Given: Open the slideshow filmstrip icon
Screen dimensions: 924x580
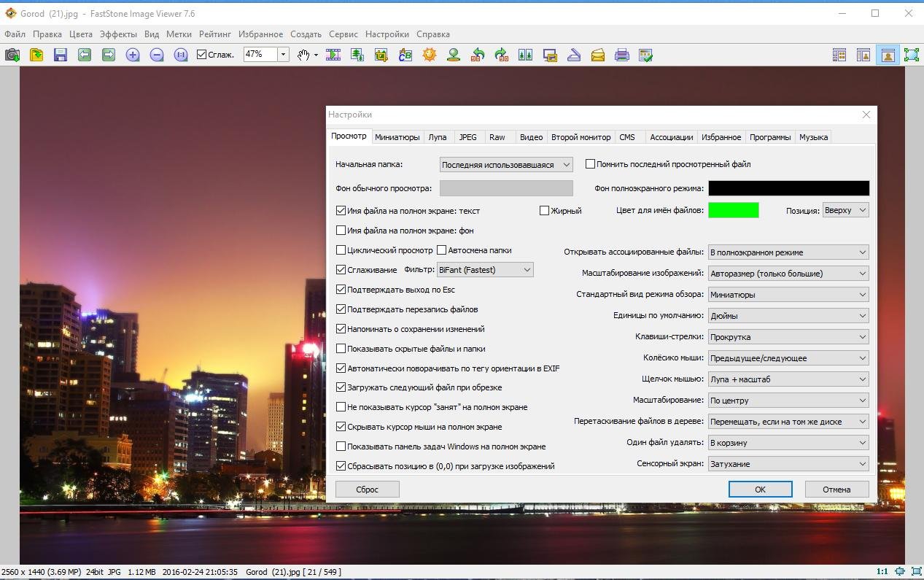Looking at the screenshot, I should click(333, 55).
